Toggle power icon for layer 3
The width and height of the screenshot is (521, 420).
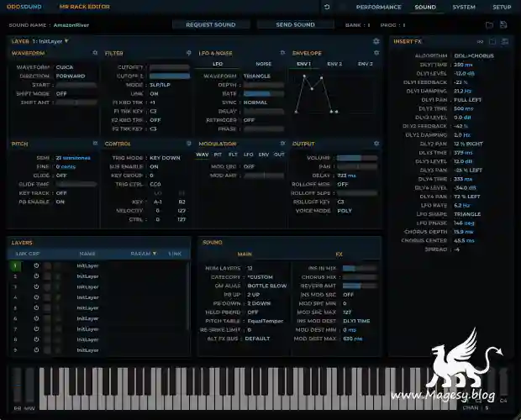(36, 287)
